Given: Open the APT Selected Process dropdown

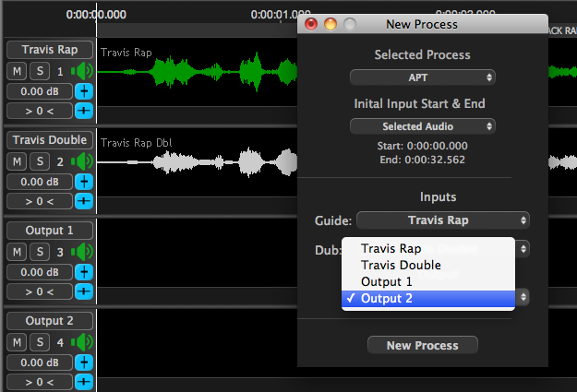Looking at the screenshot, I should pos(423,77).
